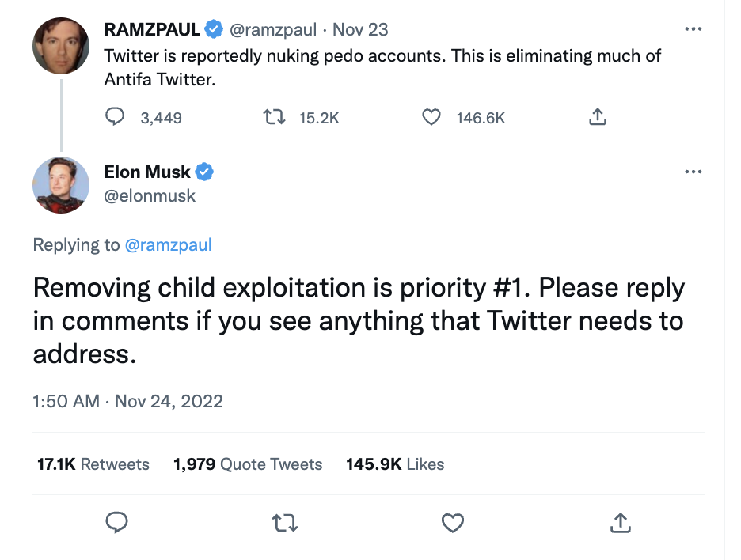Open RAMZPAUL's profile picture

[61, 46]
